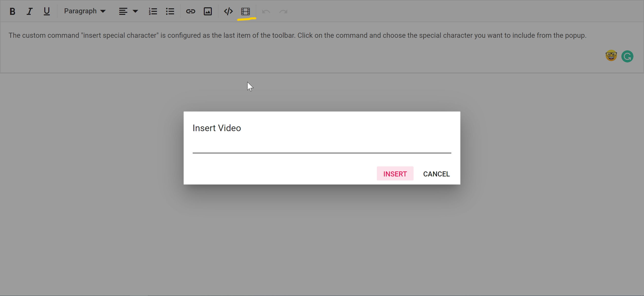Click the insert image icon
644x296 pixels.
[x=208, y=11]
